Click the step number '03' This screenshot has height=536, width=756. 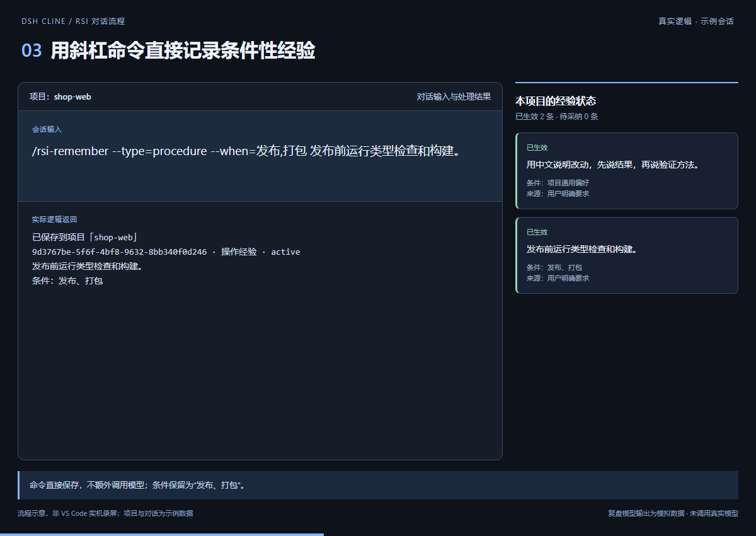31,51
